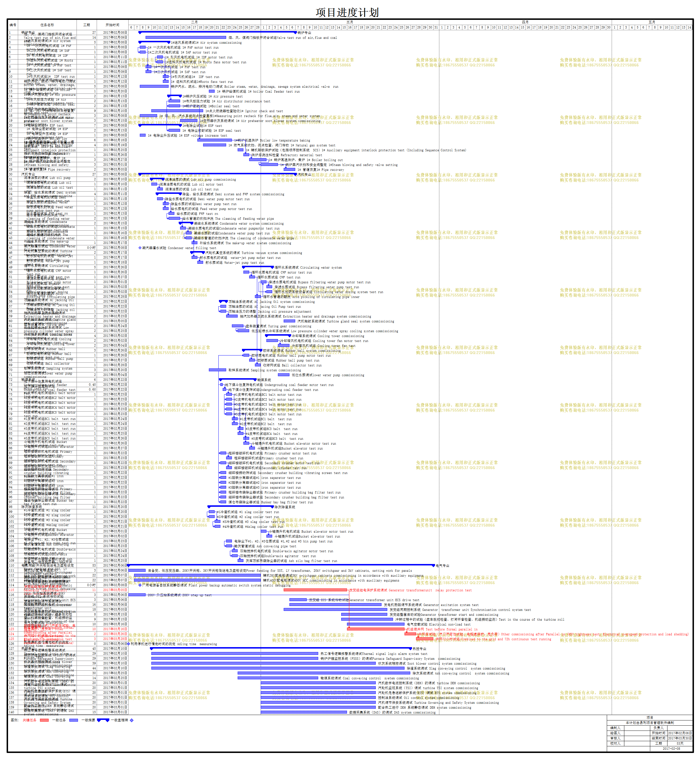This screenshot has height=759, width=700.
Task: Click the 三月 month label in timeline
Action: (x=350, y=22)
